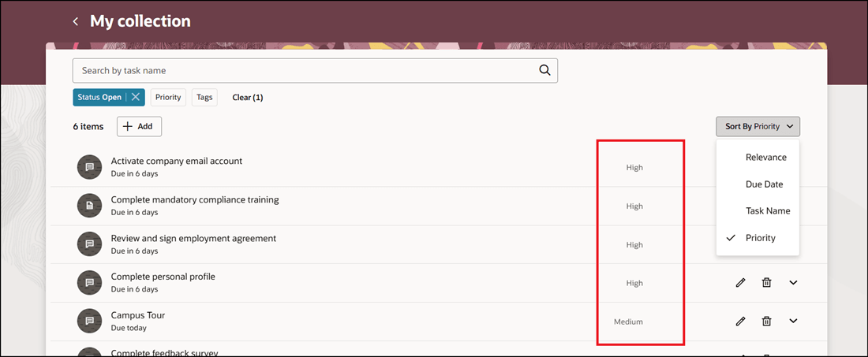Viewport: 868px width, 357px height.
Task: Click the 6 items count label
Action: 88,127
